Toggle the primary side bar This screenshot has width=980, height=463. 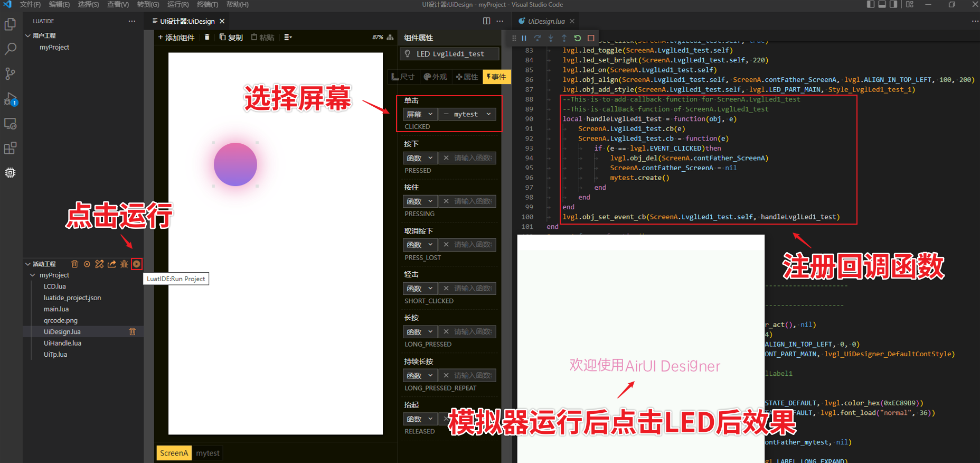[x=871, y=4]
